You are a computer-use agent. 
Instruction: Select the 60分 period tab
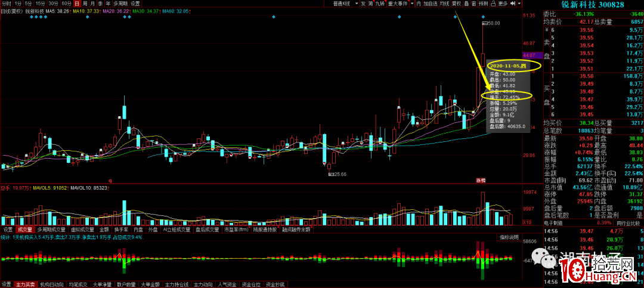[66, 4]
